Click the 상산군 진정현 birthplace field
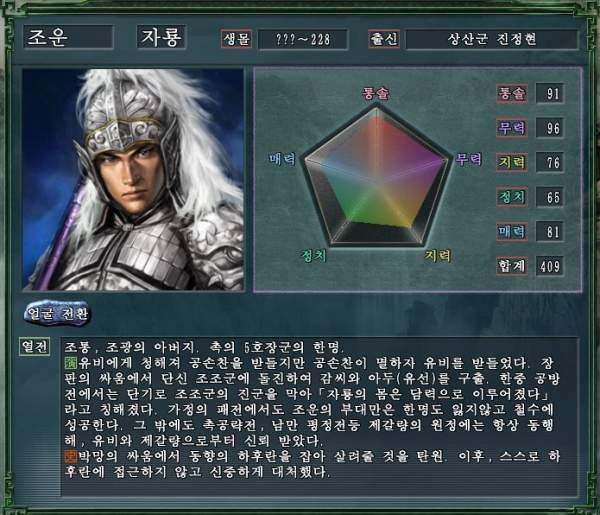The image size is (600, 515). tap(492, 39)
